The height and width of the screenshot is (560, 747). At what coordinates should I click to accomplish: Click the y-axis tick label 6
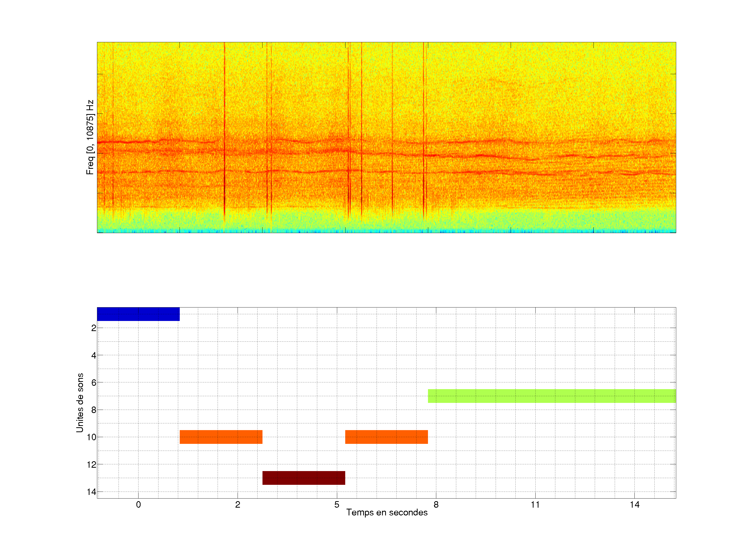point(94,382)
